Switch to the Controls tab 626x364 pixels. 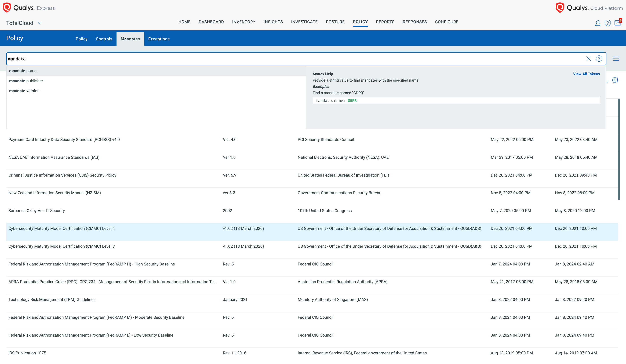(x=104, y=39)
